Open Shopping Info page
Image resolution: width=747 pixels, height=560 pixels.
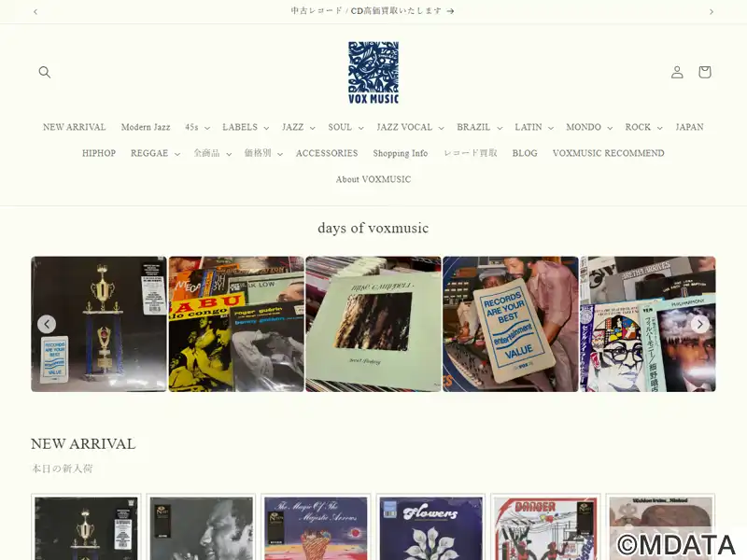[401, 153]
